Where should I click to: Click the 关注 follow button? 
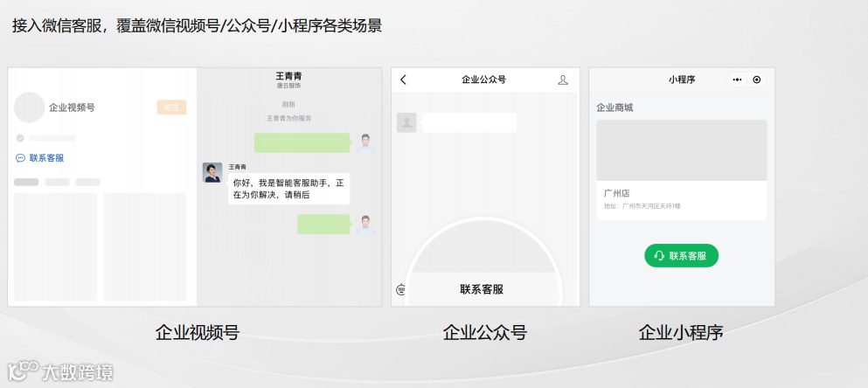[x=171, y=107]
